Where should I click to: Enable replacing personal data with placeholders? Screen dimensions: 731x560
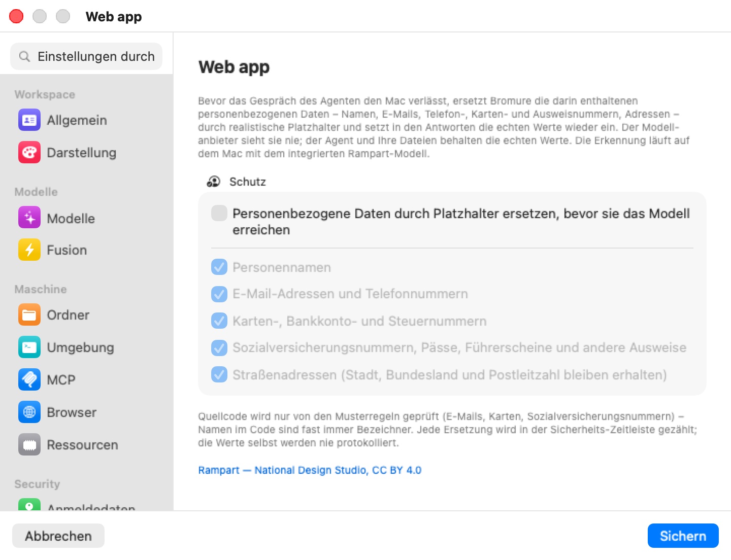219,214
